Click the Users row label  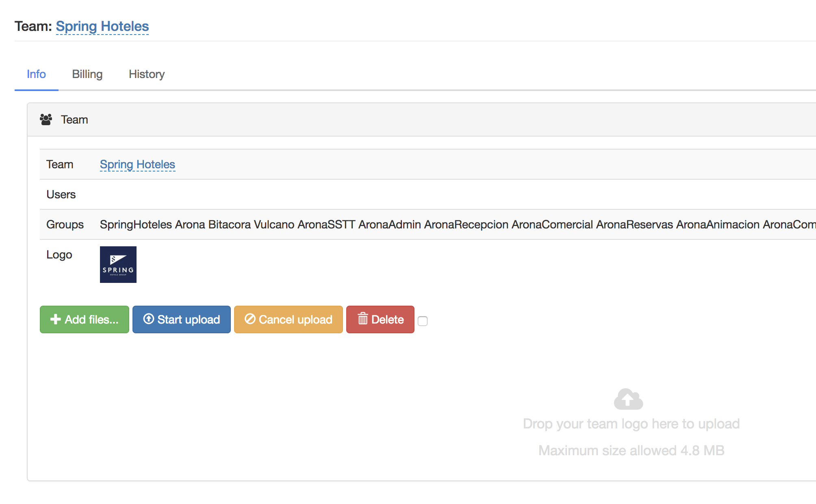61,194
